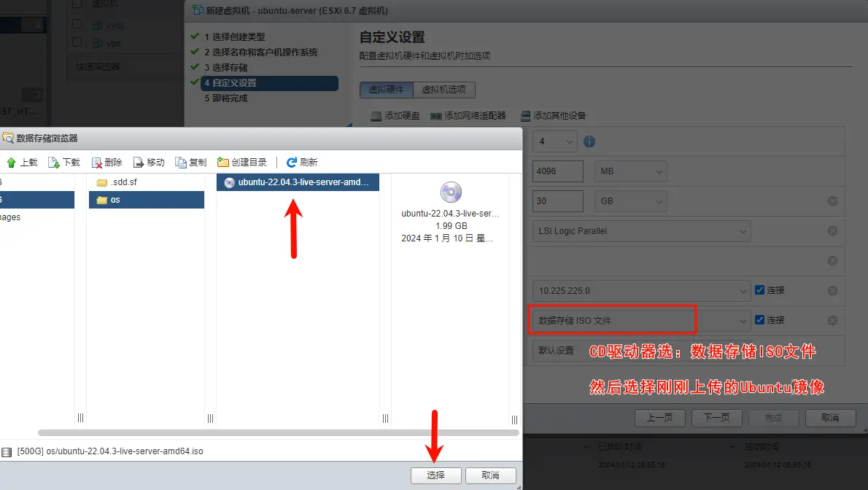Expand the LSI Logic Parallel dropdown
Screen dimensions: 868x490
pyautogui.click(x=642, y=231)
